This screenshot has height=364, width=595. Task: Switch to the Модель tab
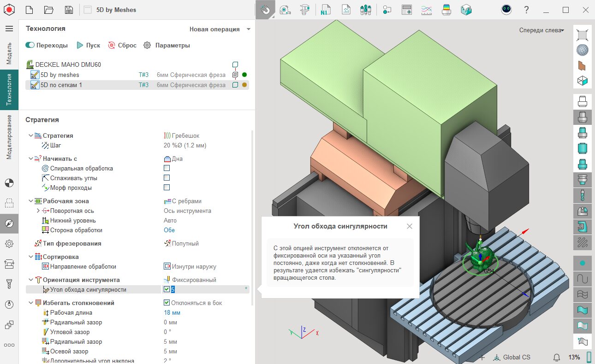coord(9,53)
